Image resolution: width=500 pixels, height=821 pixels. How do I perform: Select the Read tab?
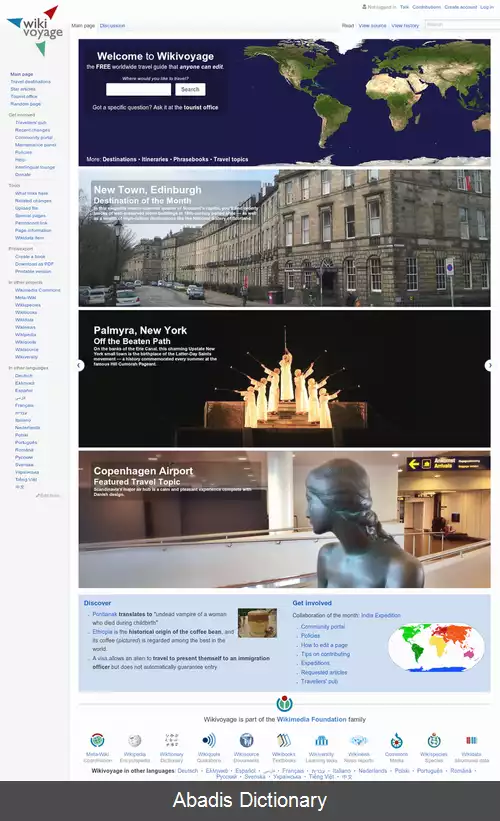tap(348, 25)
